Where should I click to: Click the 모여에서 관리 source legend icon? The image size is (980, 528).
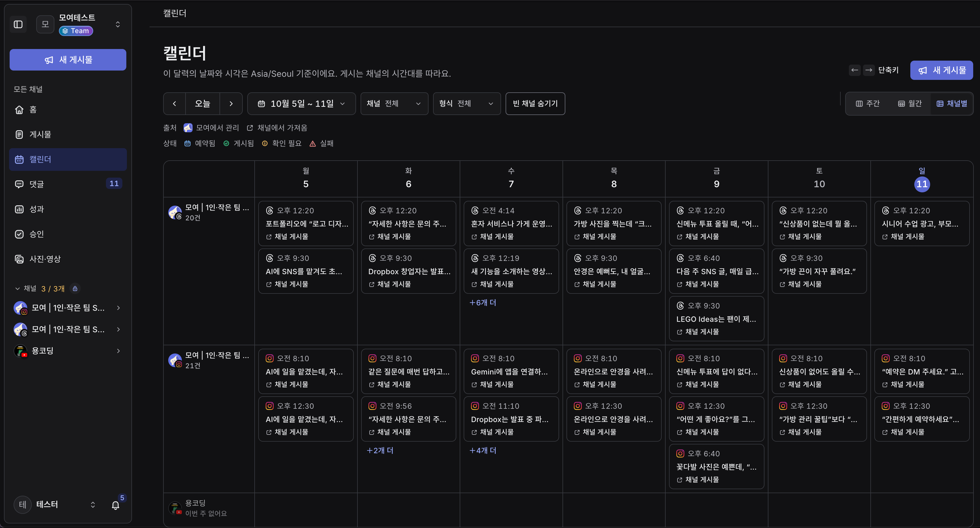tap(188, 128)
